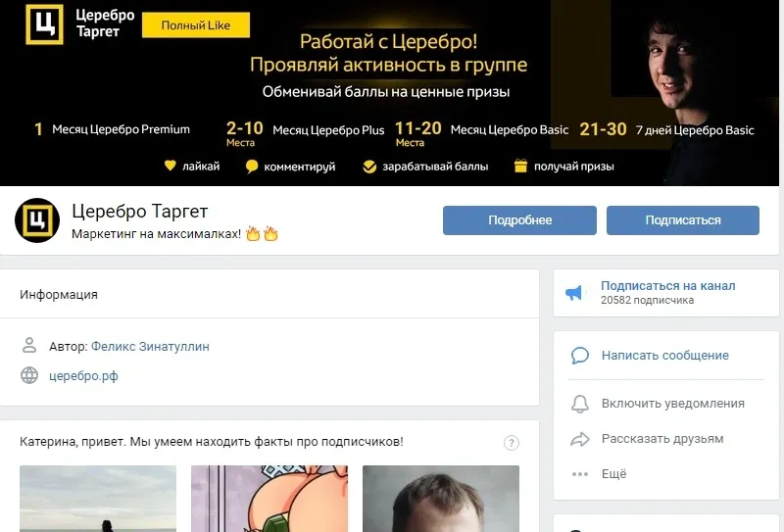
Task: Click the globe website icon
Action: [29, 375]
